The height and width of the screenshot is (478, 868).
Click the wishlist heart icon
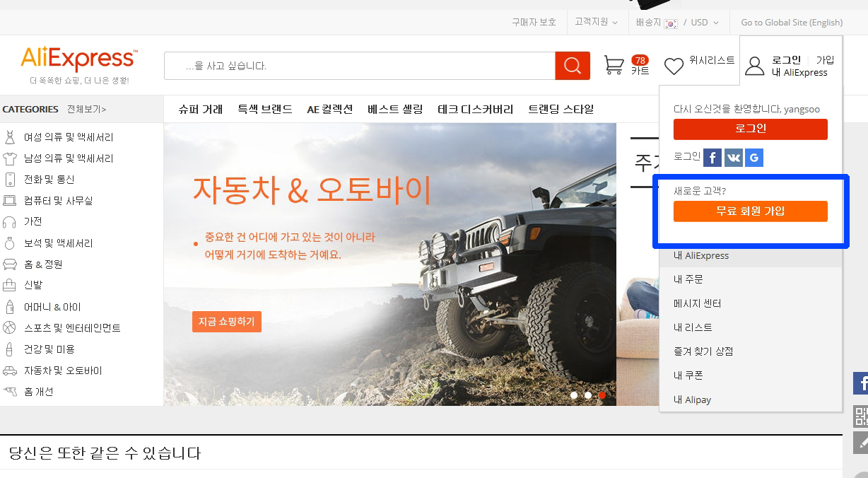pyautogui.click(x=674, y=66)
